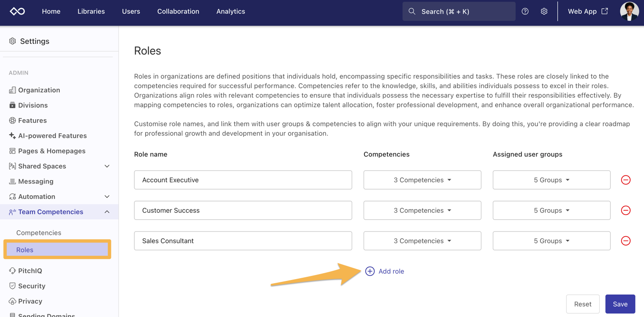Open AI-powered Features settings
Image resolution: width=644 pixels, height=317 pixels.
(x=52, y=136)
